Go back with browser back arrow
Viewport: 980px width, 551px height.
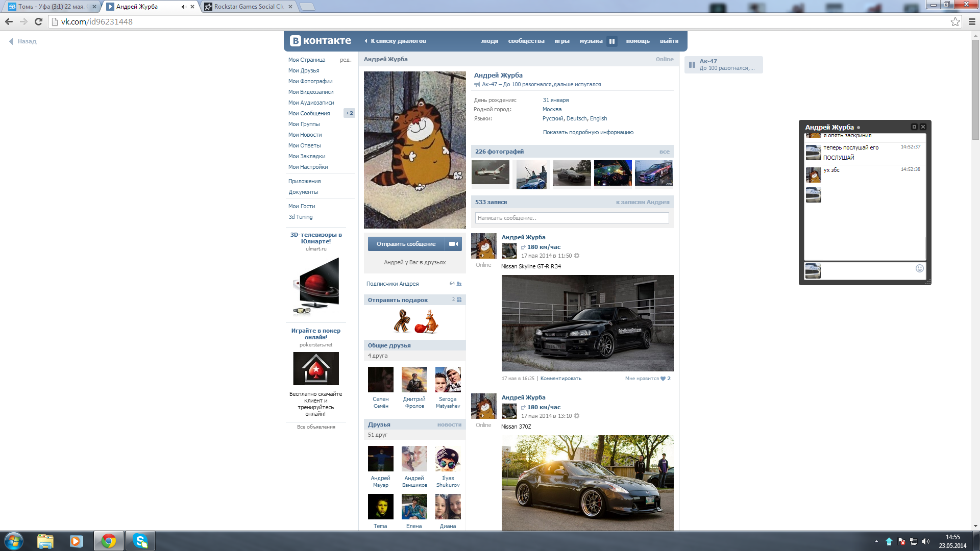tap(9, 21)
